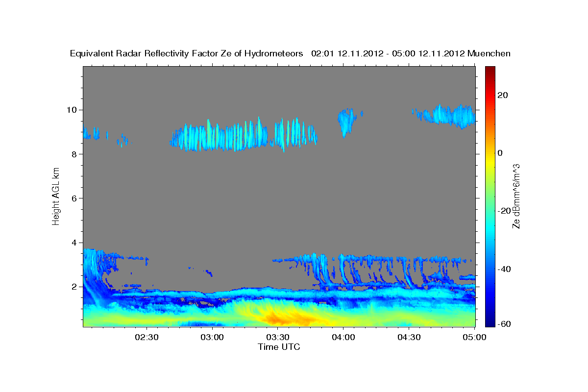This screenshot has width=588, height=392.
Task: Click the colorbar tick label -40
Action: (504, 269)
